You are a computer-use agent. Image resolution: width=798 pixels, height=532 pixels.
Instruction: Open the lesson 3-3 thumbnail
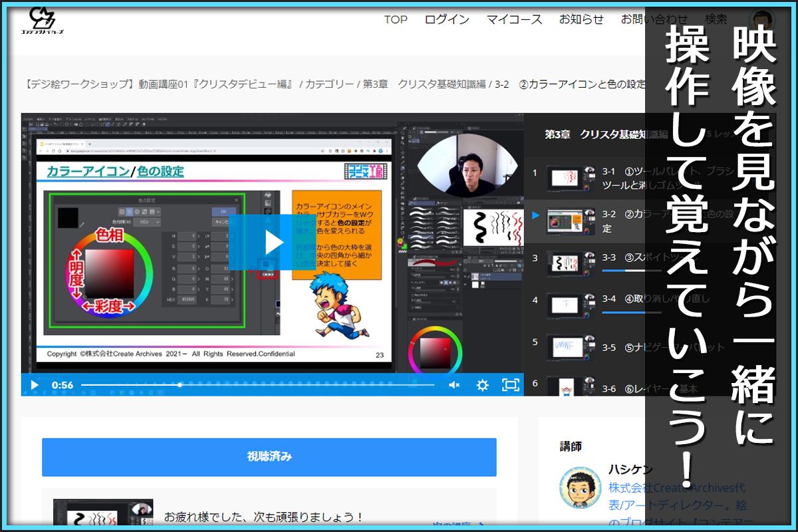point(571,263)
